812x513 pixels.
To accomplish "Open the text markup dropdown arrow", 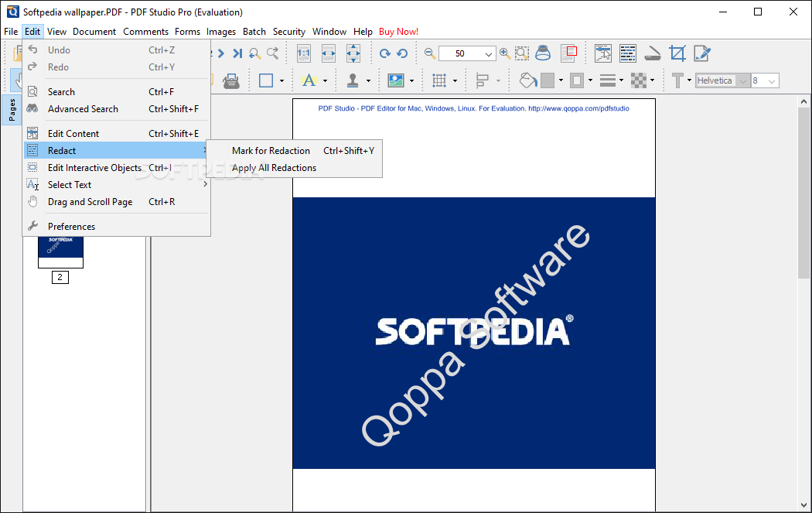I will pos(326,80).
